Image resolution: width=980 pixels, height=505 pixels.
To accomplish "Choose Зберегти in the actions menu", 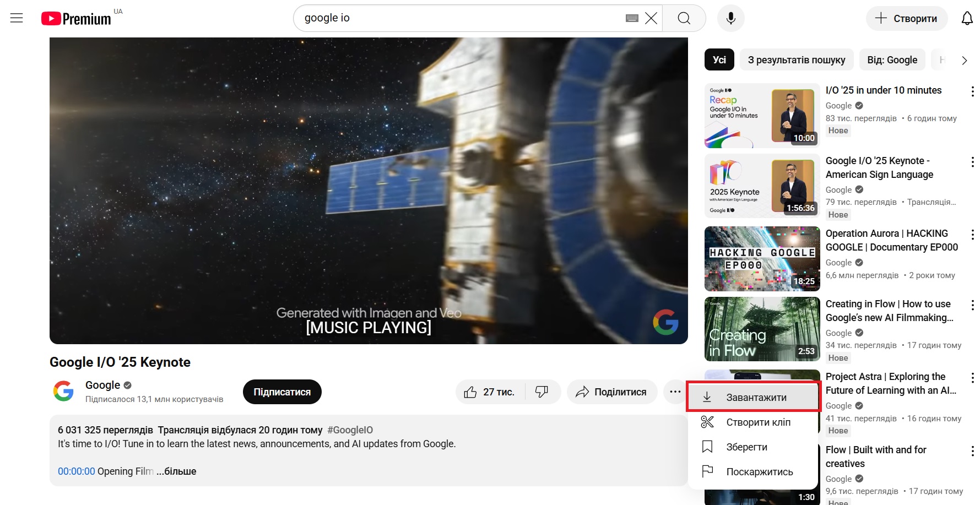I will pos(754,447).
